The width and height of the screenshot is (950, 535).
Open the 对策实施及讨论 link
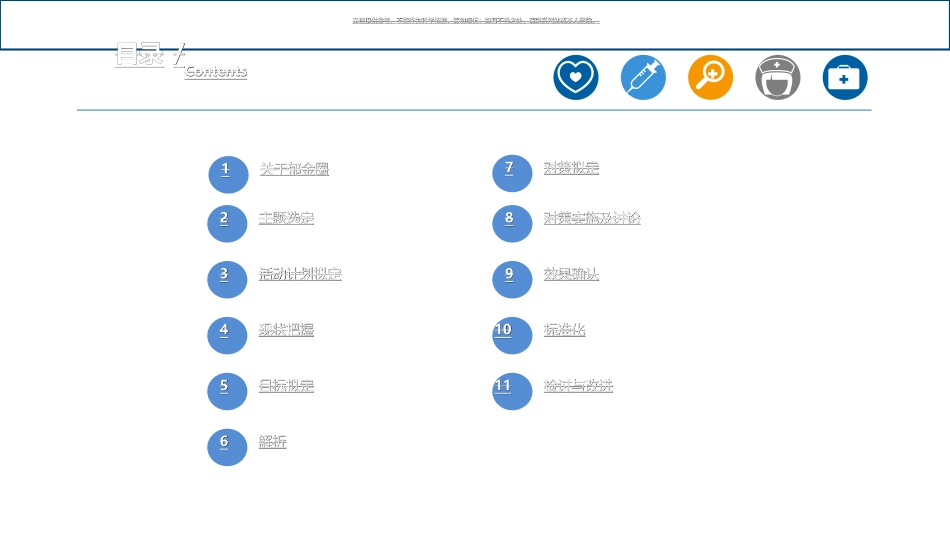pyautogui.click(x=592, y=218)
